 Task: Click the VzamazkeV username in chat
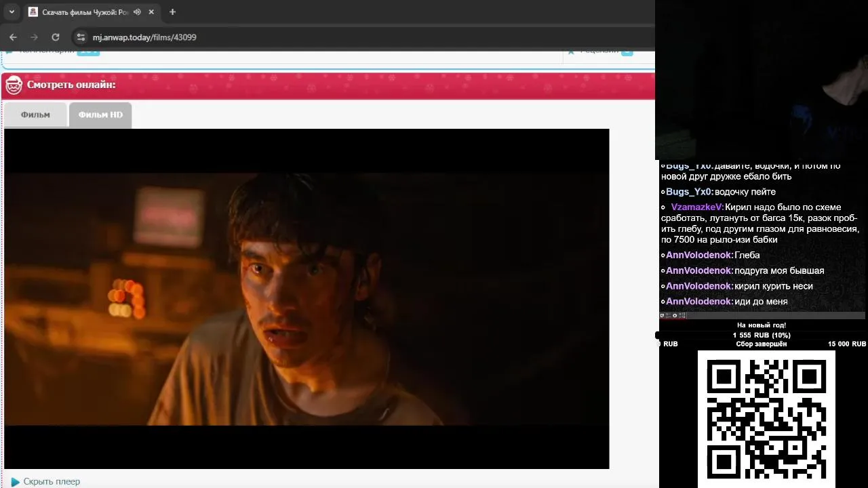click(697, 207)
